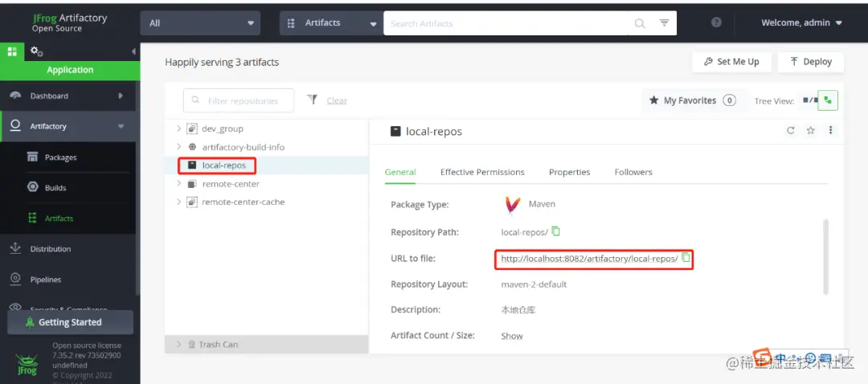Switch to the Properties tab
868x384 pixels.
point(569,172)
